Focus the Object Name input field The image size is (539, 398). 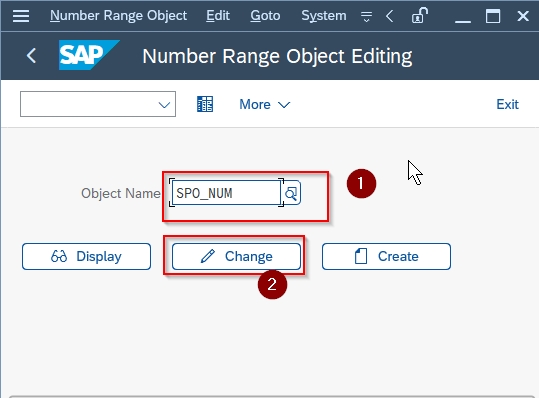227,193
